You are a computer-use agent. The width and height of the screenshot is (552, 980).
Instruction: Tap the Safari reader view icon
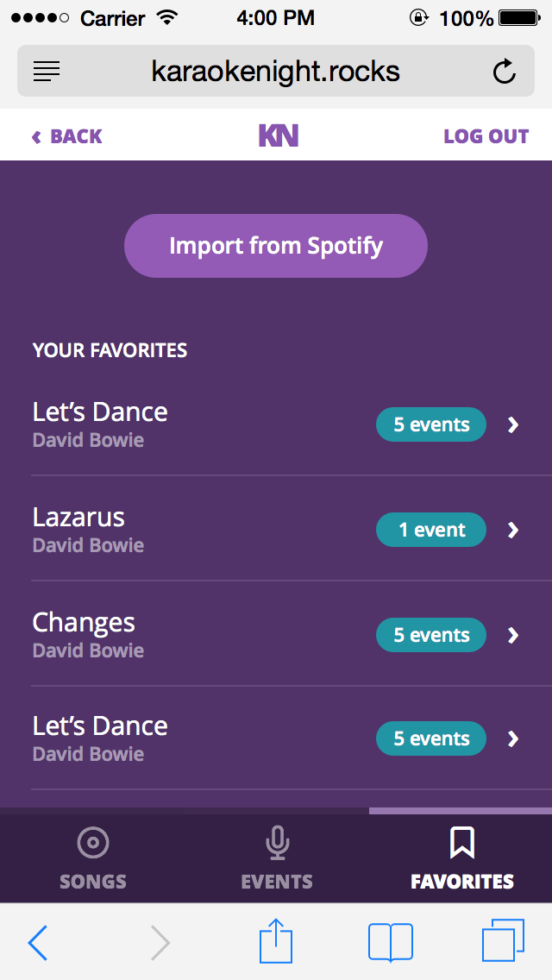(47, 71)
